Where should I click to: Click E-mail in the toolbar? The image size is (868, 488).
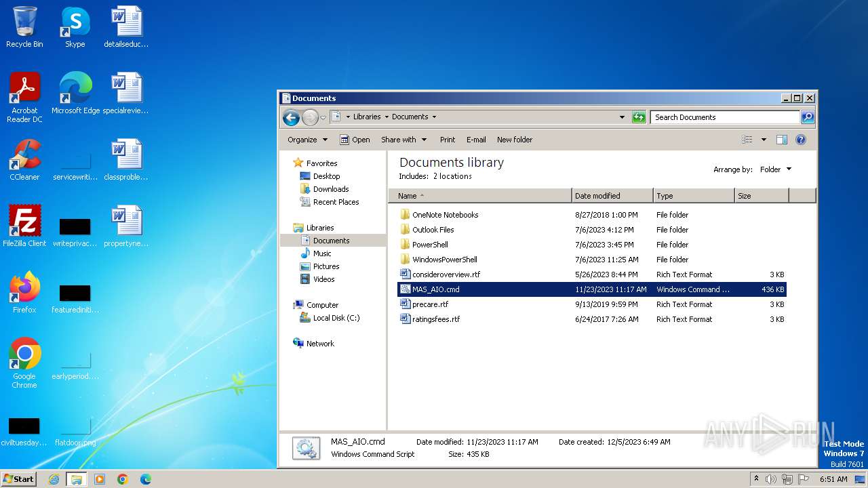coord(476,140)
